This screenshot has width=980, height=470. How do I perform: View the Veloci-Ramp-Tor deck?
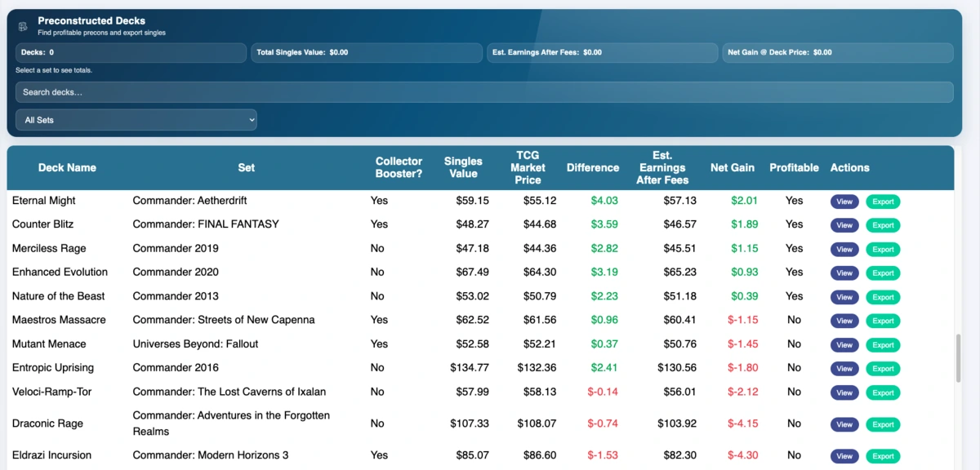coord(844,392)
